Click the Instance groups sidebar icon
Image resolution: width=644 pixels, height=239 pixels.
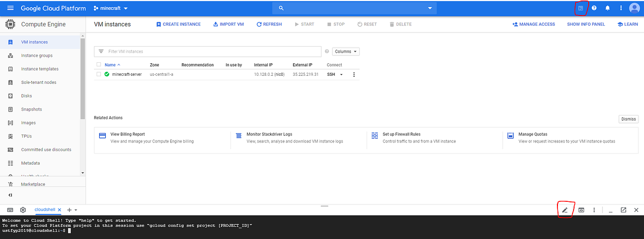(x=11, y=56)
